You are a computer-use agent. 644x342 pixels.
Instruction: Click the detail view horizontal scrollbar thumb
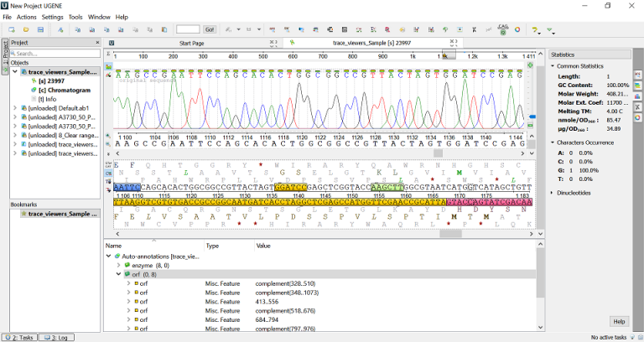450,234
